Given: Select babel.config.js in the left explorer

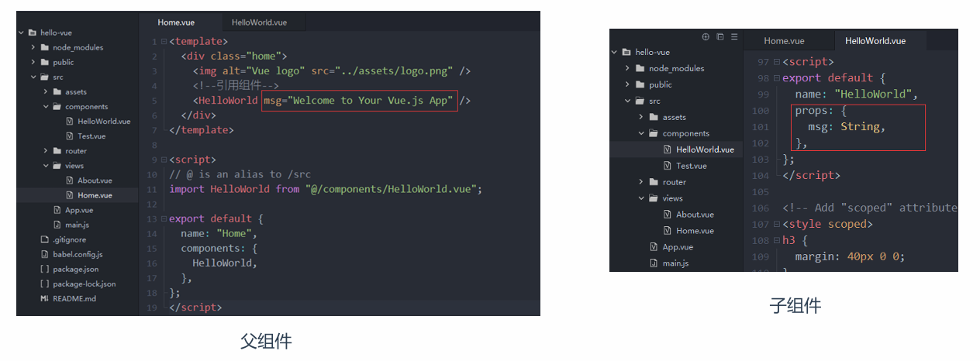Looking at the screenshot, I should click(78, 254).
